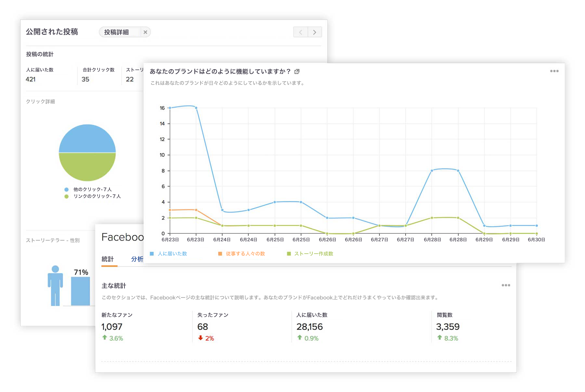Viewport: 585px width, 392px height.
Task: Click the 8.3% increase indicator
Action: (x=448, y=338)
